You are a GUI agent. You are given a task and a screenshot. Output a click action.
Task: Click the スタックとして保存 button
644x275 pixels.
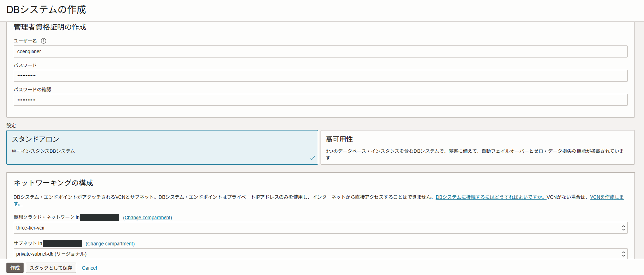click(x=51, y=268)
